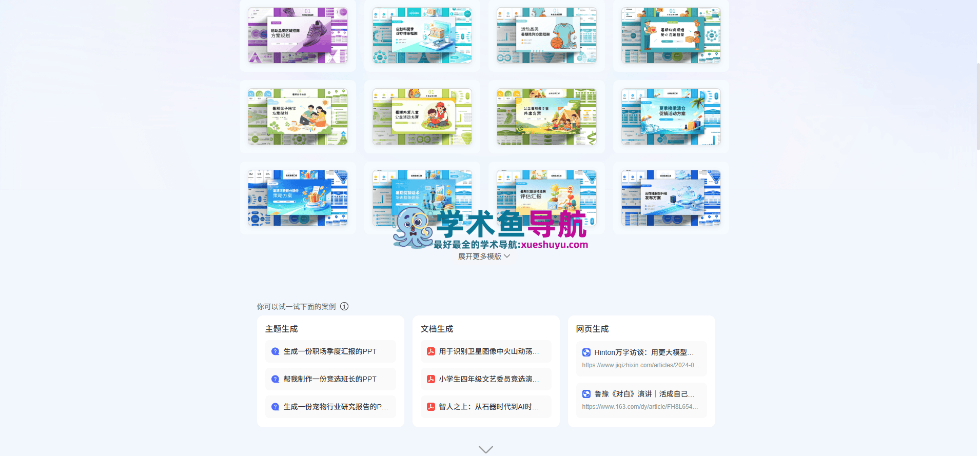Click the vertical scrollbar on the right edge
Image resolution: width=980 pixels, height=456 pixels.
point(977,107)
